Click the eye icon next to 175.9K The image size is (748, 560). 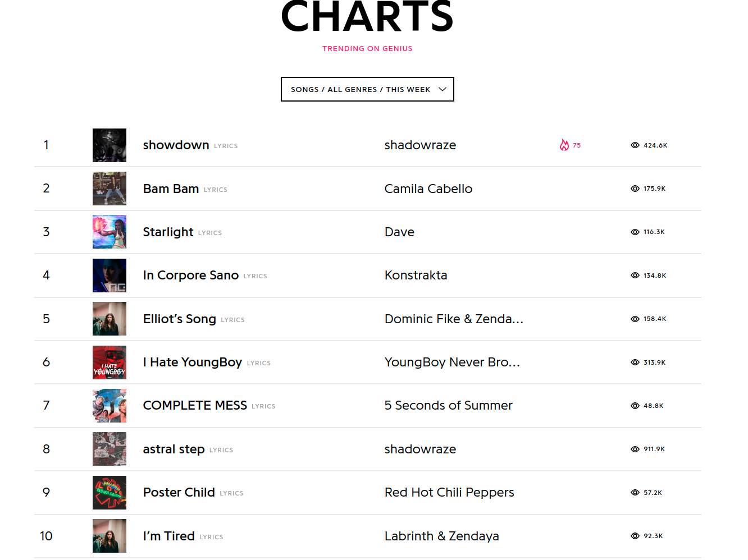(635, 189)
